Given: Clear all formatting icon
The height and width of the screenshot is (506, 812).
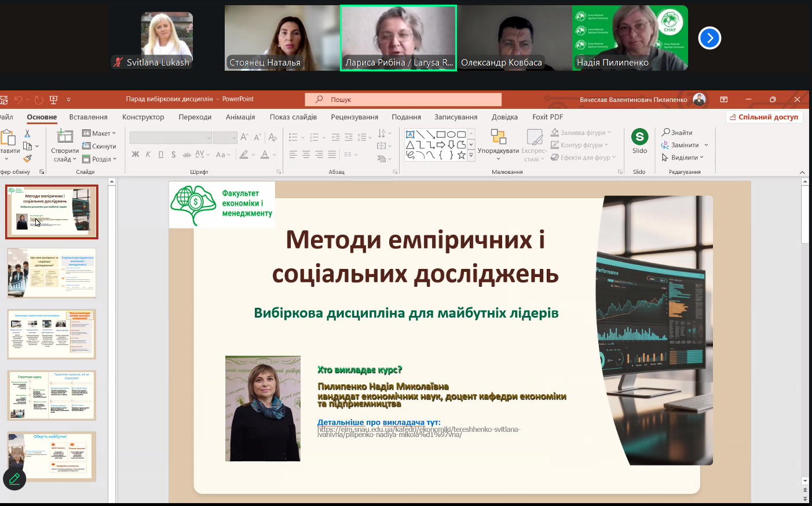Looking at the screenshot, I should click(x=273, y=137).
